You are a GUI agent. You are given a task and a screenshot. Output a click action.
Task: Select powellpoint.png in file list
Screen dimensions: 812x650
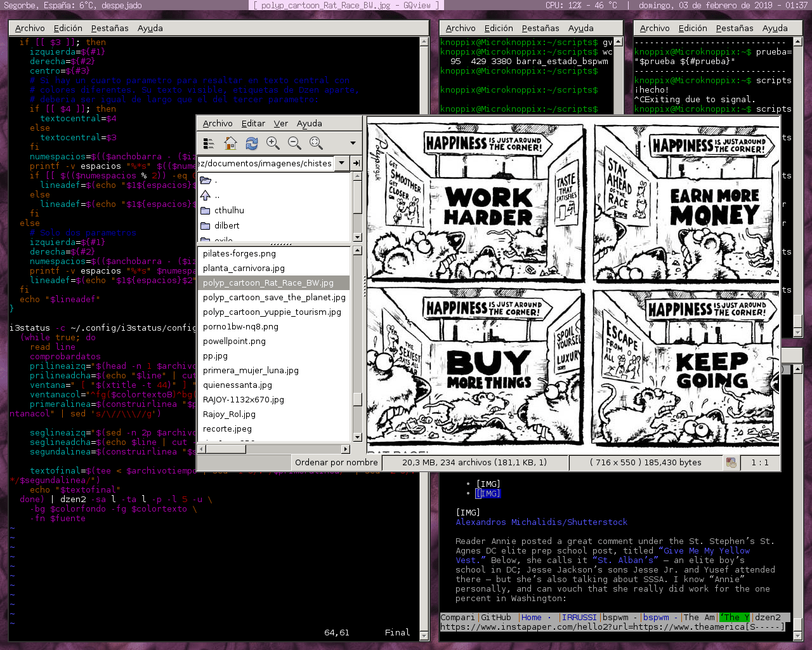coord(274,341)
